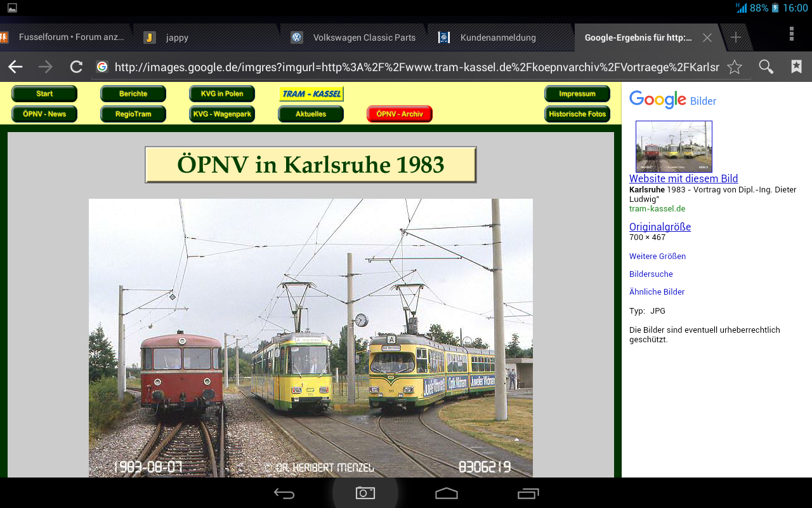The height and width of the screenshot is (508, 812).
Task: Switch to the Kundenanmeldung tab
Action: click(497, 37)
